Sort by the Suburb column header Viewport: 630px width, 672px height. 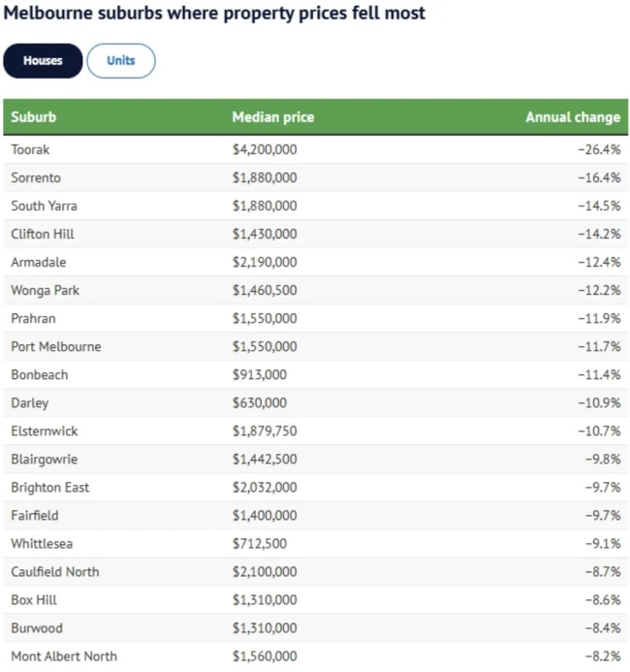coord(34,117)
